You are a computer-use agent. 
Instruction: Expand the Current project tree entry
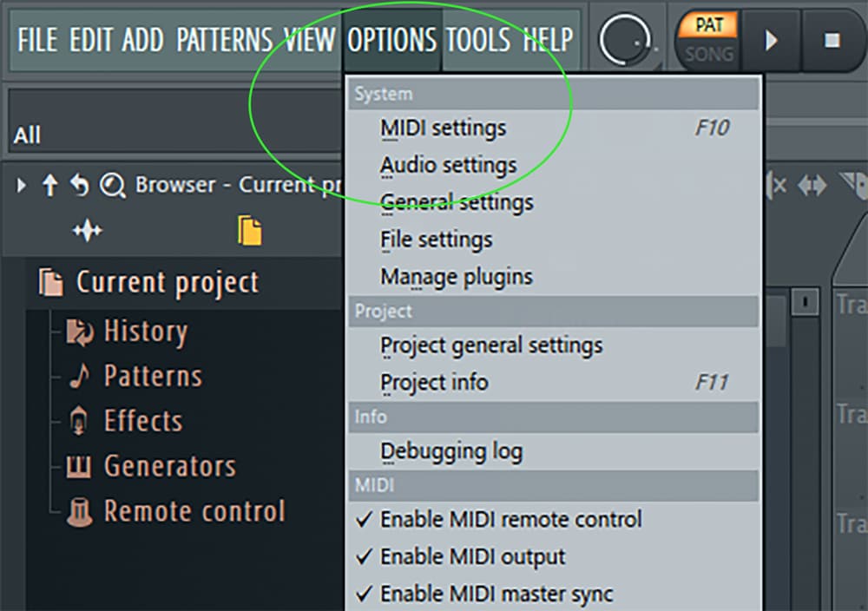(168, 281)
